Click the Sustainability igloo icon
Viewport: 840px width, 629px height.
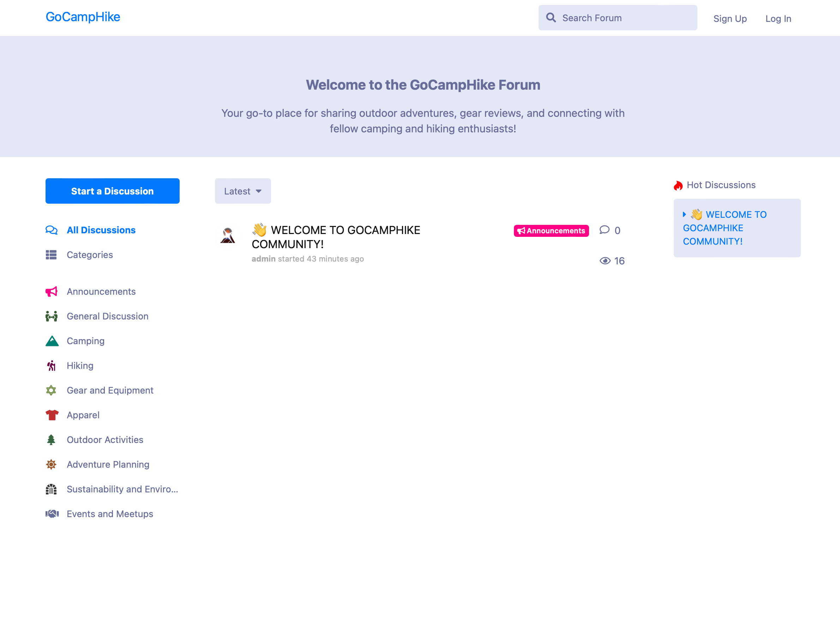(x=51, y=489)
